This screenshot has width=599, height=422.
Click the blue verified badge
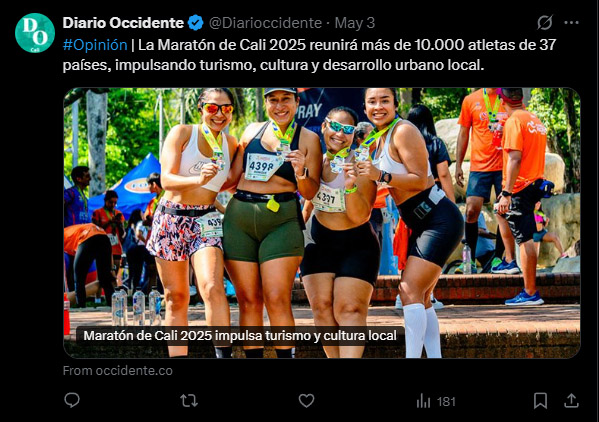coord(195,23)
